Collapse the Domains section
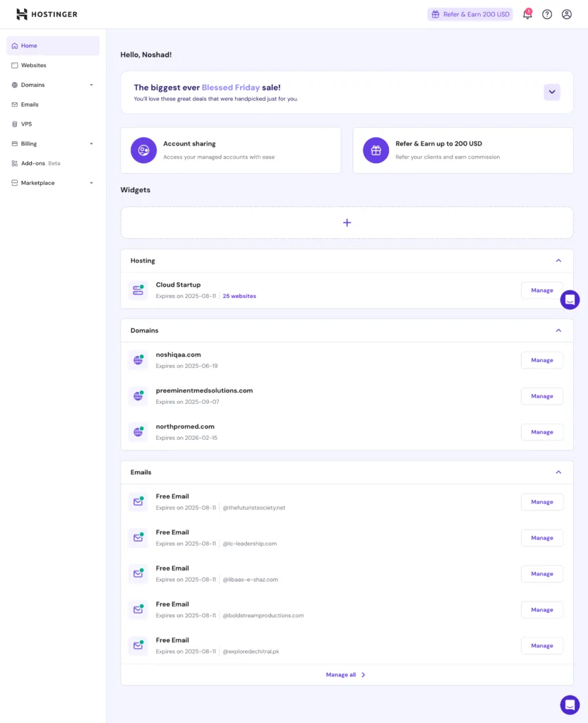Image resolution: width=588 pixels, height=723 pixels. point(558,330)
